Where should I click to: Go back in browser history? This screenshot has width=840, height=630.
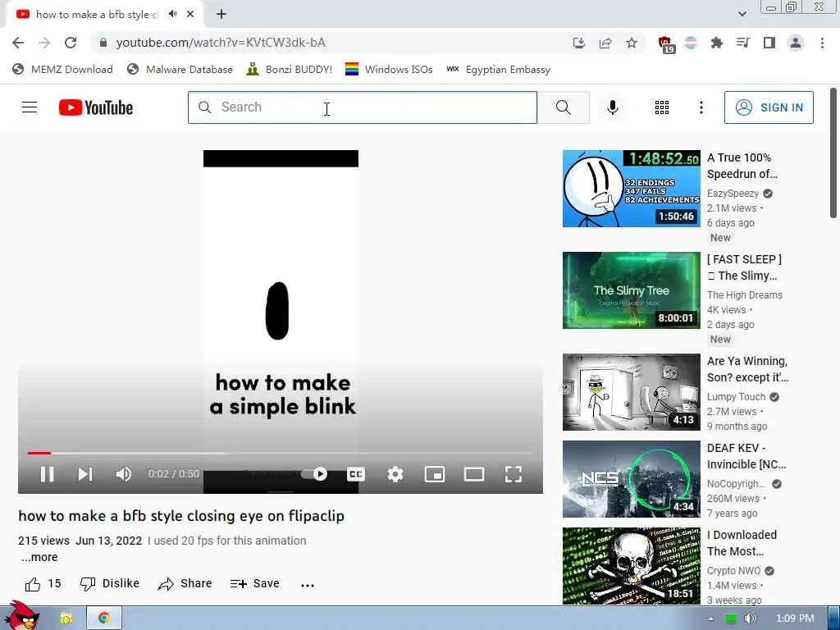[18, 43]
